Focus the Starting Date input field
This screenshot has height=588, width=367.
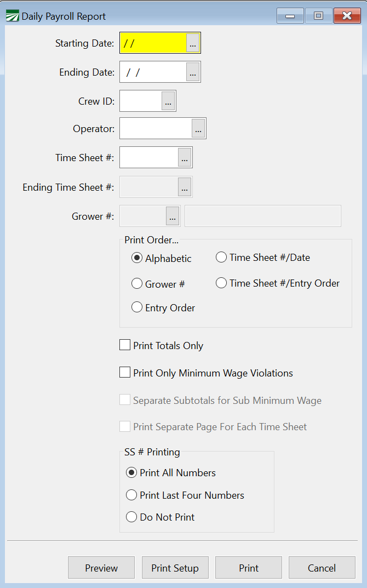[x=153, y=44]
